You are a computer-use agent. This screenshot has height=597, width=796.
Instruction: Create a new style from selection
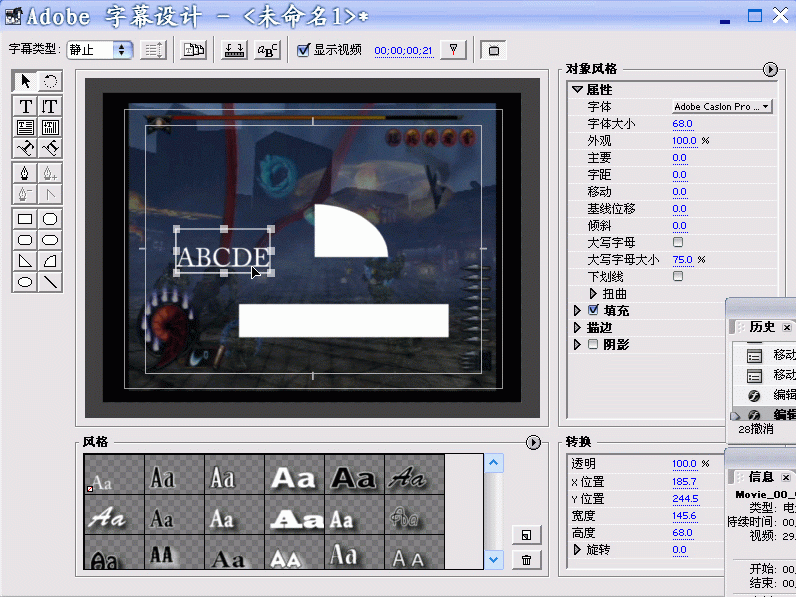(526, 535)
